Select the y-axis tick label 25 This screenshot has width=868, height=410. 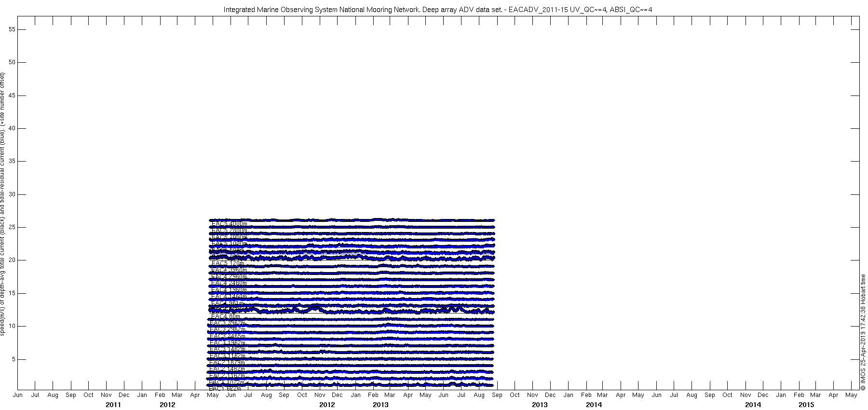[12, 227]
